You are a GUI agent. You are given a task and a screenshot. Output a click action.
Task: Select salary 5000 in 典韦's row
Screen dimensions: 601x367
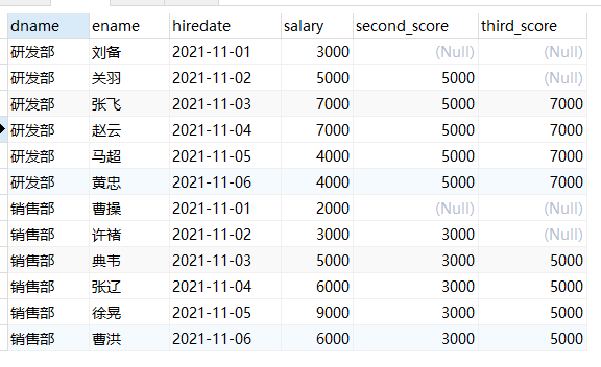pyautogui.click(x=317, y=260)
